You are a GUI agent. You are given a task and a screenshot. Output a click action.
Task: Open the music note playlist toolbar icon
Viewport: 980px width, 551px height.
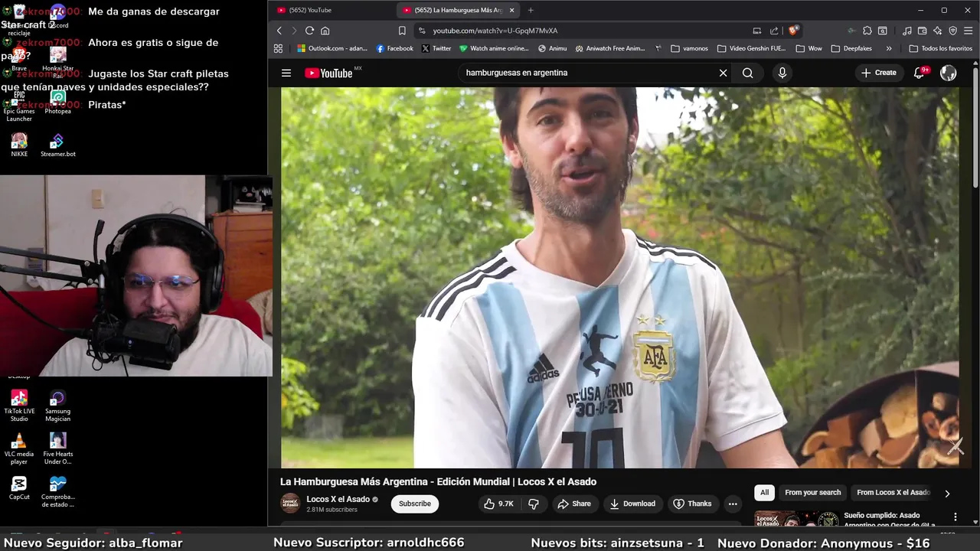907,31
